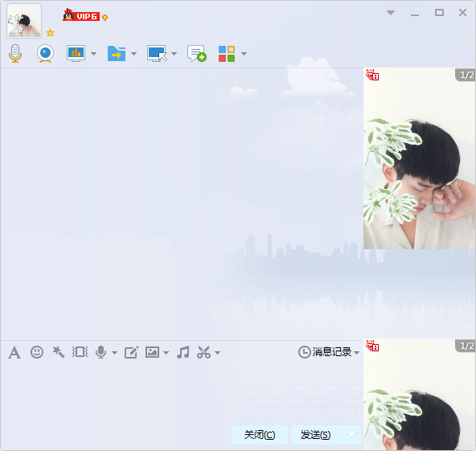Open the remote desktop control icon
Viewport: 476px width, 451px height.
tap(157, 53)
